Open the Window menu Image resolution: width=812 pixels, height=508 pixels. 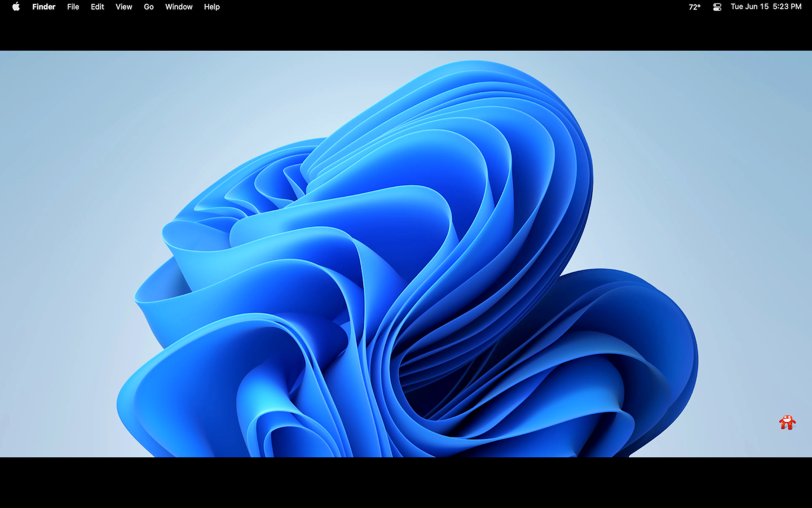179,7
